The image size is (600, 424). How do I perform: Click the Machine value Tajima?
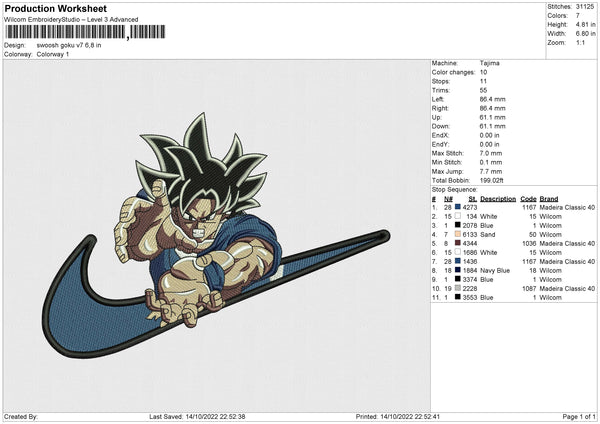coord(489,63)
